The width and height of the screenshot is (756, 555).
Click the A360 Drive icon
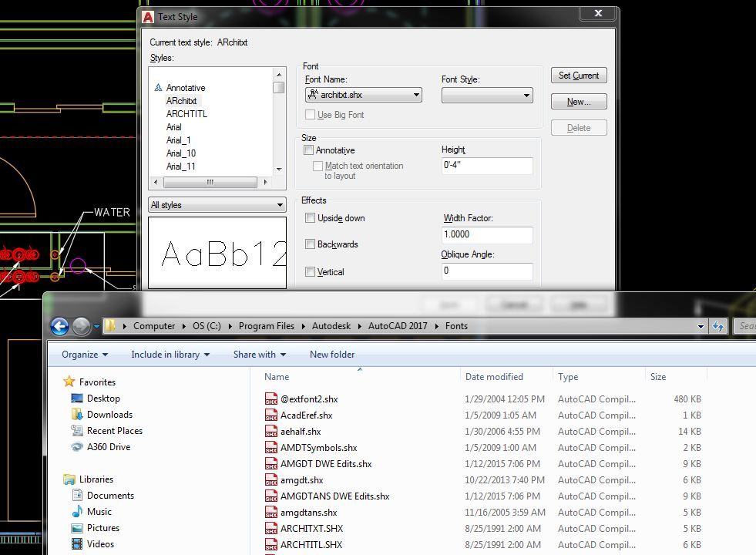tap(77, 446)
